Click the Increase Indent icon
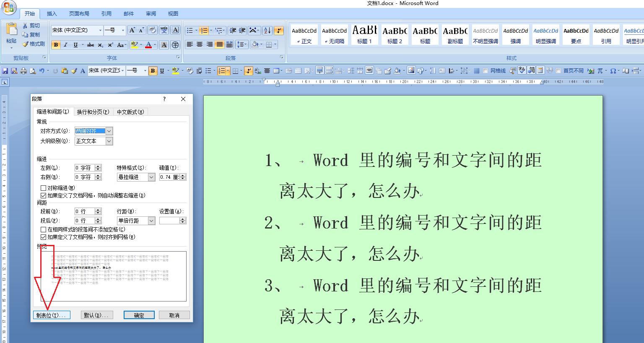The image size is (644, 343). pos(242,31)
